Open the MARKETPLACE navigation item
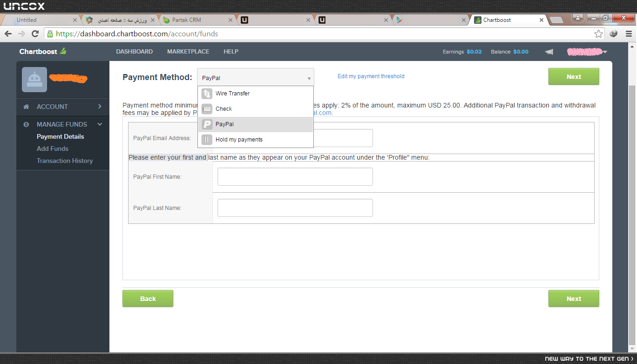 188,52
